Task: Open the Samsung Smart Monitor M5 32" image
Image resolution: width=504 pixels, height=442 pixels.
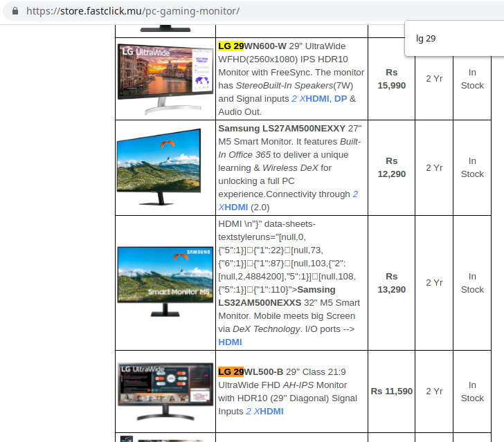Action: point(165,282)
